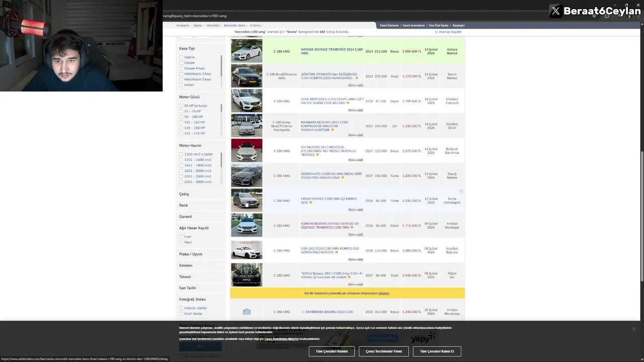
Task: Collapse the Motor Gücü filter header
Action: pos(189,97)
